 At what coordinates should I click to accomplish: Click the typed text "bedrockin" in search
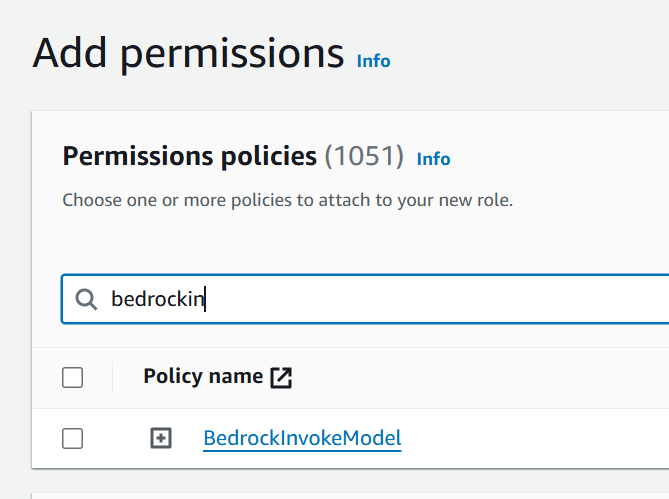click(x=157, y=299)
